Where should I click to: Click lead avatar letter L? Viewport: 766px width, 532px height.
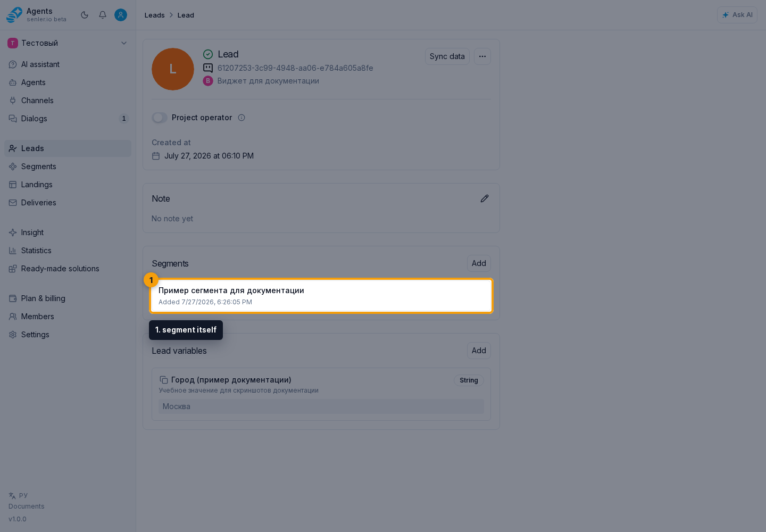[173, 69]
